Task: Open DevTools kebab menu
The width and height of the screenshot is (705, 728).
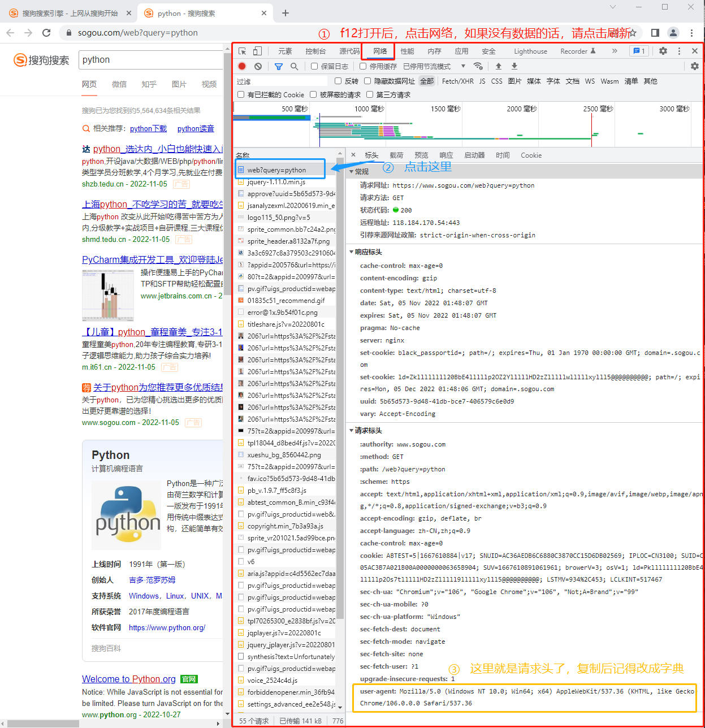Action: click(678, 51)
